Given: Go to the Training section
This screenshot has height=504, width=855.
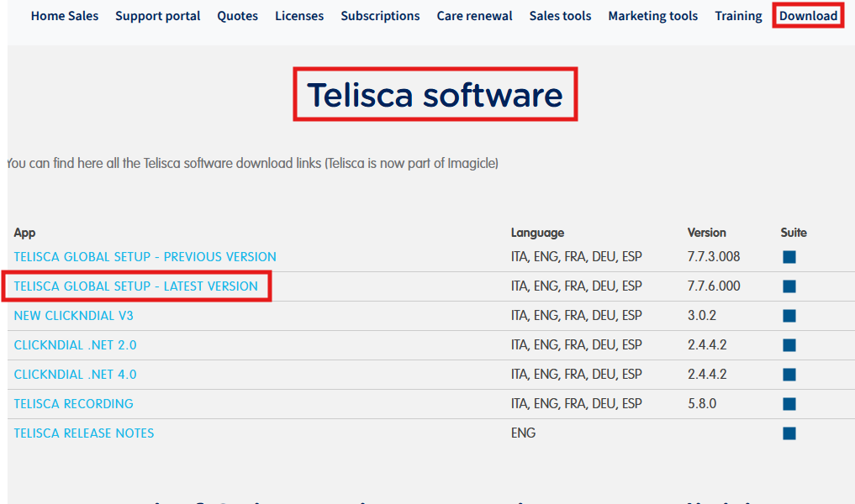Looking at the screenshot, I should coord(738,16).
